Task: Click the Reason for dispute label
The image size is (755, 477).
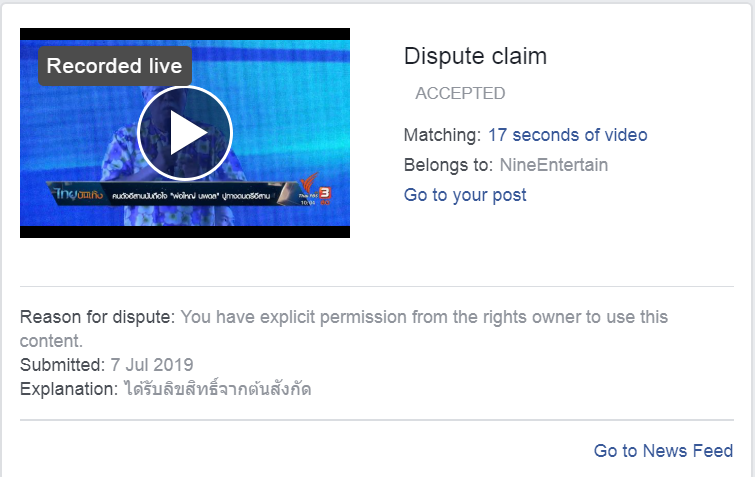Action: tap(97, 317)
